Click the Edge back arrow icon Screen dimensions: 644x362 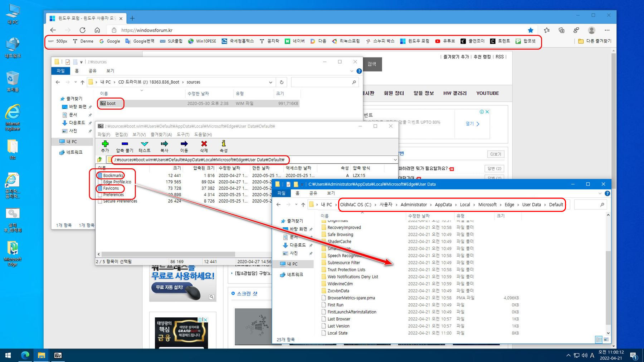(x=53, y=30)
